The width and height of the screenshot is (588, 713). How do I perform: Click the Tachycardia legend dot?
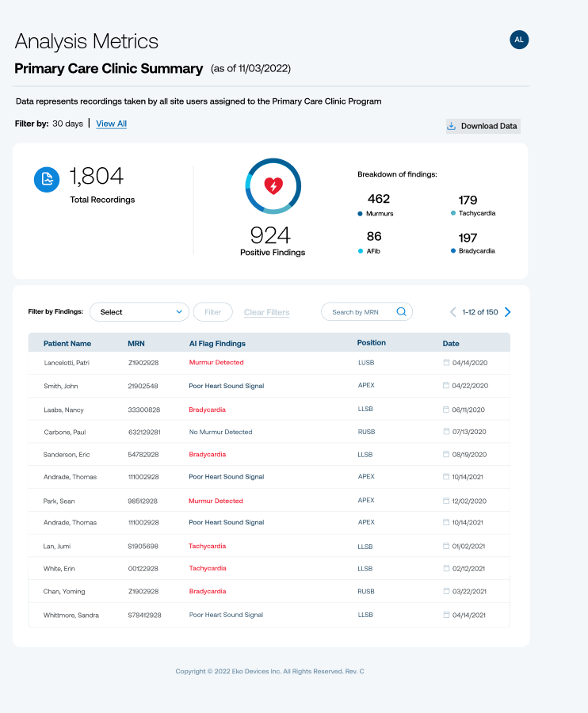tap(453, 213)
